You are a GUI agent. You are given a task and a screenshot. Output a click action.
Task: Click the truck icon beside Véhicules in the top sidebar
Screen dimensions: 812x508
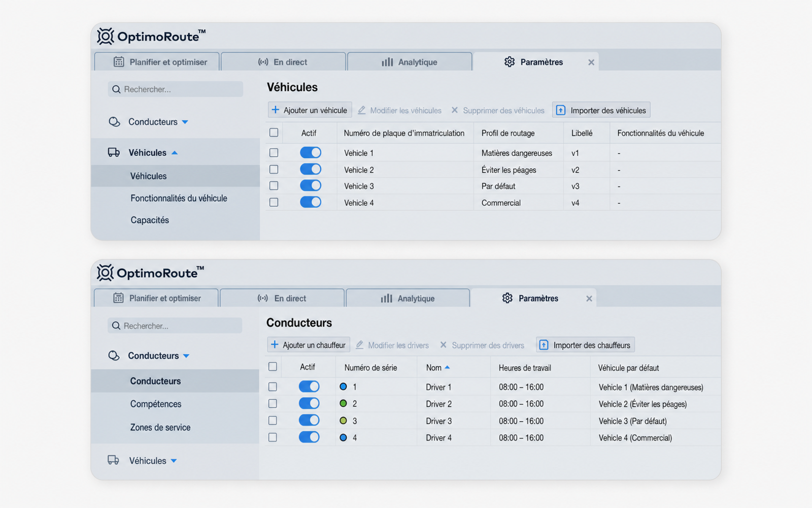pos(114,152)
